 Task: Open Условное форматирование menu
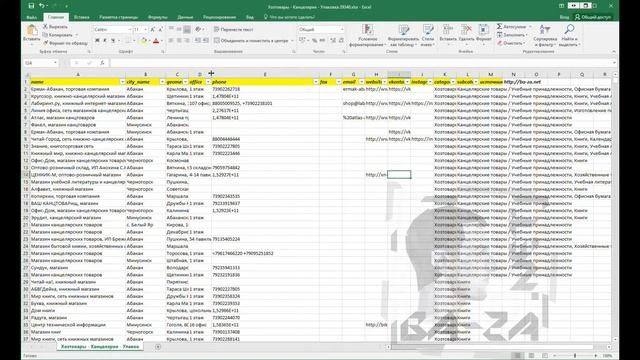pyautogui.click(x=368, y=35)
